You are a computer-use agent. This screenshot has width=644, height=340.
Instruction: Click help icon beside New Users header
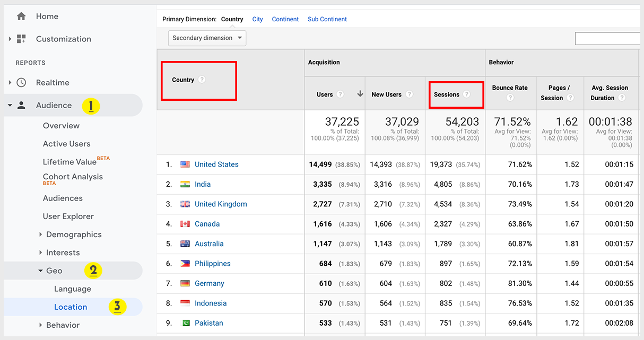click(409, 94)
